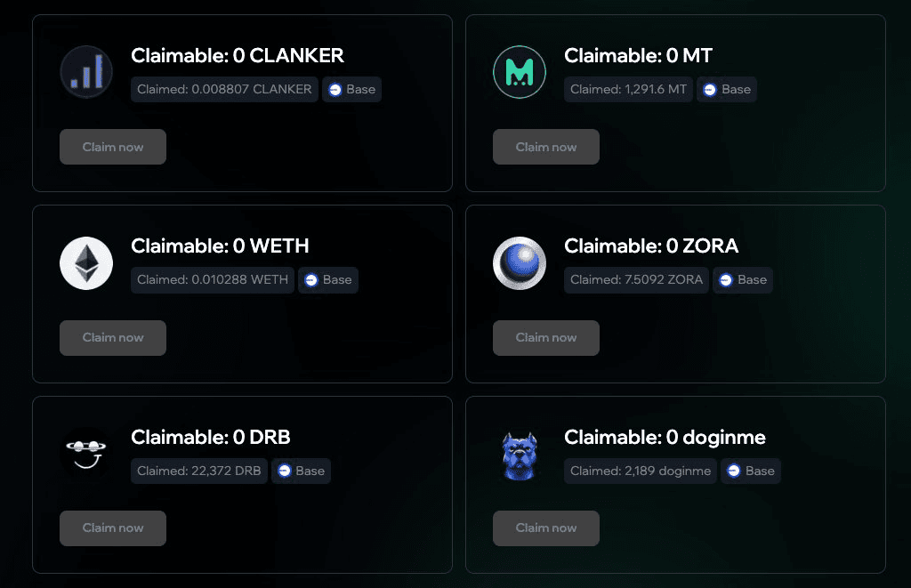Click the Base network icon in CLANKER card
The image size is (911, 588).
[335, 90]
